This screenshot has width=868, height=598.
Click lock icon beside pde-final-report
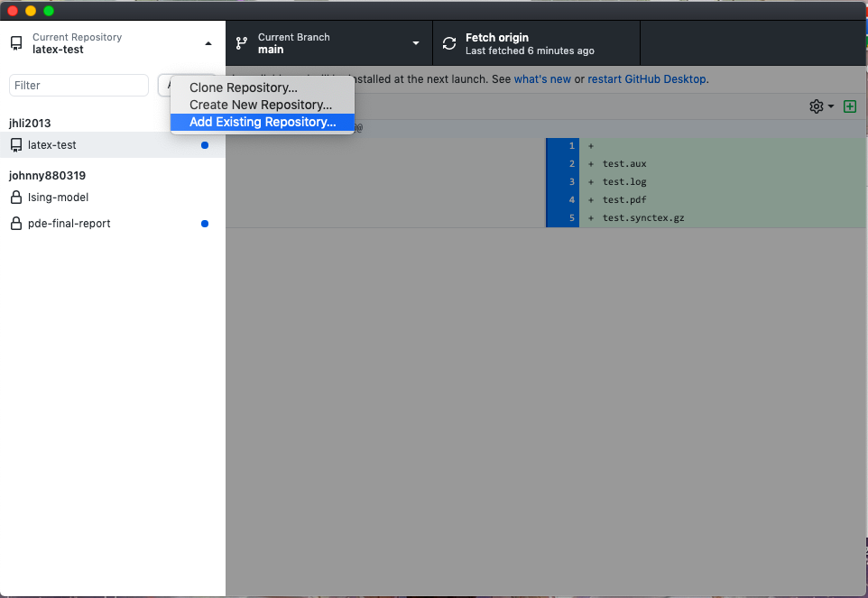[16, 224]
